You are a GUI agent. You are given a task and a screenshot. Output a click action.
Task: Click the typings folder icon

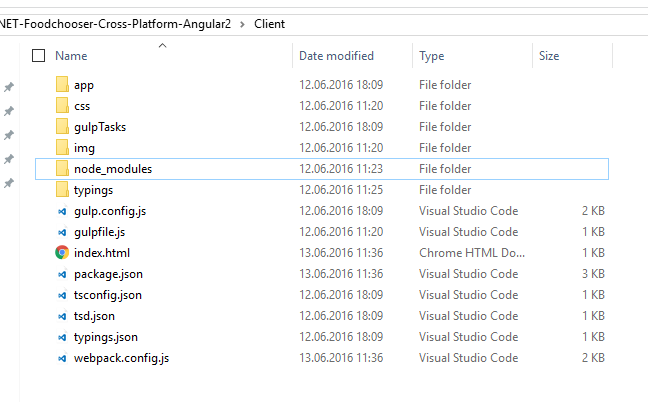(x=62, y=190)
